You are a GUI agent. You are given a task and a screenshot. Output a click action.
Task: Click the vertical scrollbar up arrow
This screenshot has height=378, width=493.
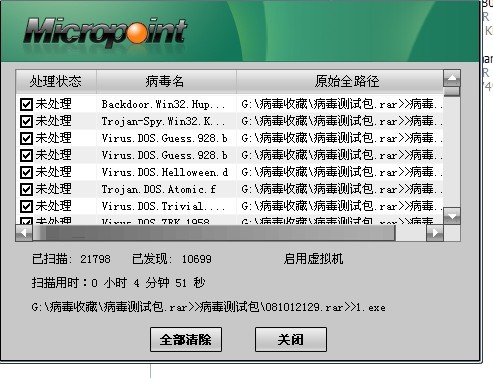(x=452, y=78)
